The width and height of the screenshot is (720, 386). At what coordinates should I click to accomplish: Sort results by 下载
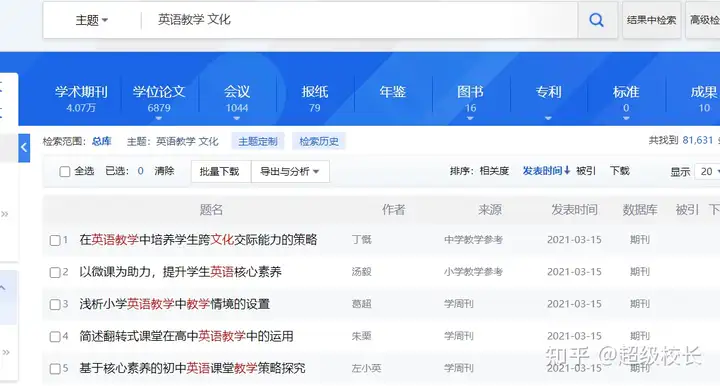pyautogui.click(x=619, y=171)
